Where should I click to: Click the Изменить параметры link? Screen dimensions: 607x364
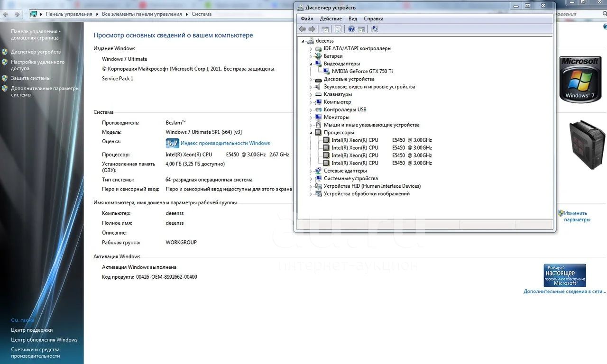[577, 217]
